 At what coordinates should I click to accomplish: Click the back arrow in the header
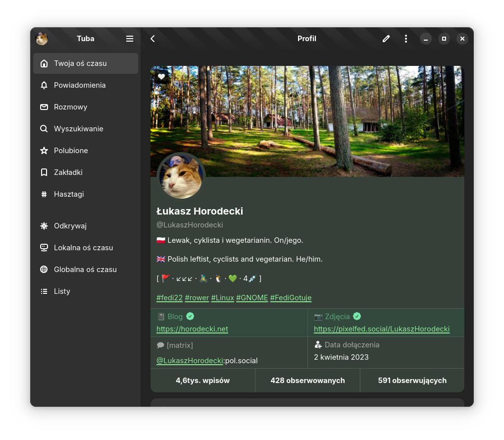coord(152,39)
